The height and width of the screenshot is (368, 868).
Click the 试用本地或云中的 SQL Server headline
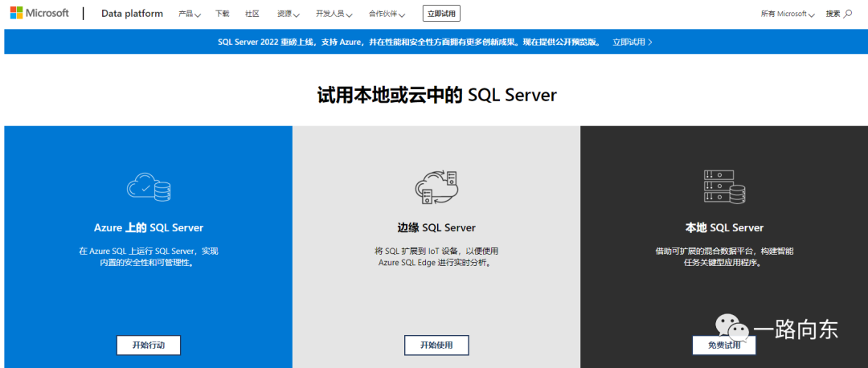[x=436, y=95]
